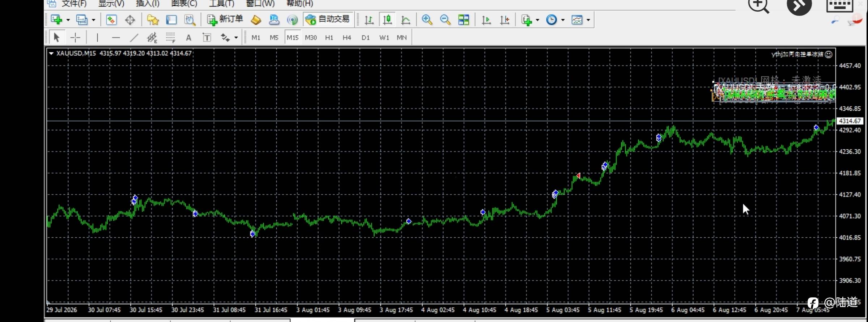This screenshot has width=868, height=322.
Task: Show the Terminal window icon
Action: [171, 20]
